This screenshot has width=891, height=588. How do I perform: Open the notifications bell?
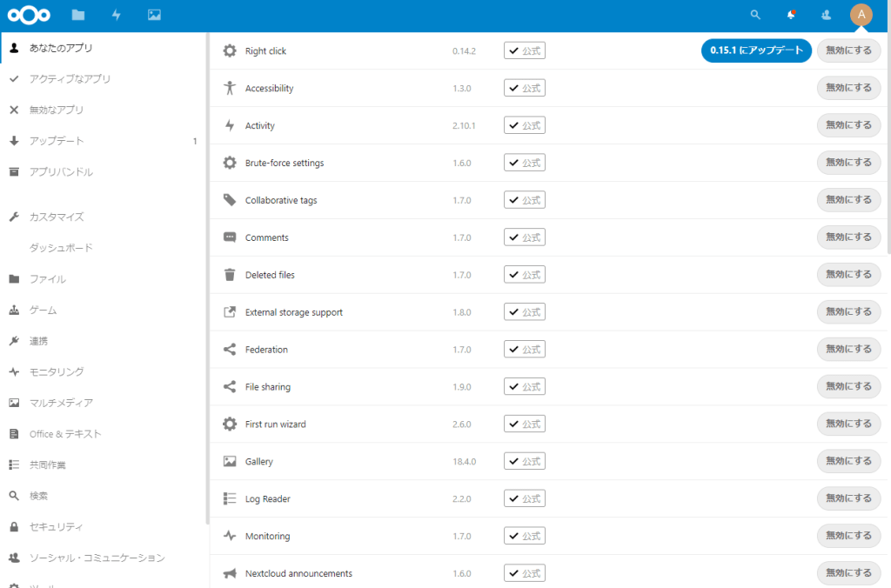click(790, 15)
